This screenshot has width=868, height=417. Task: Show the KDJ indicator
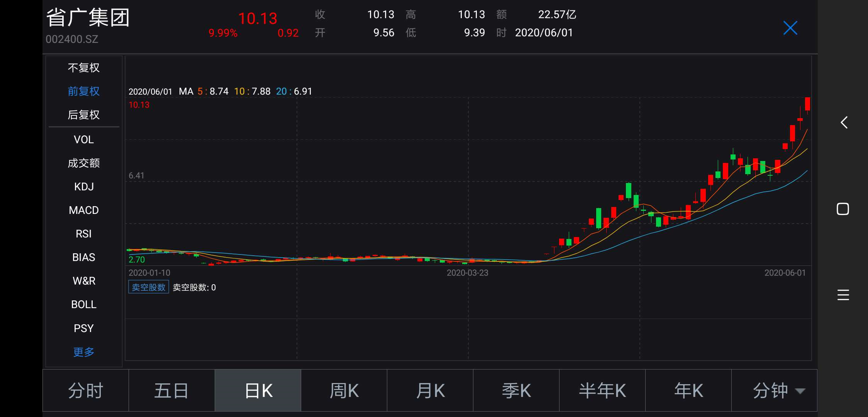tap(84, 186)
